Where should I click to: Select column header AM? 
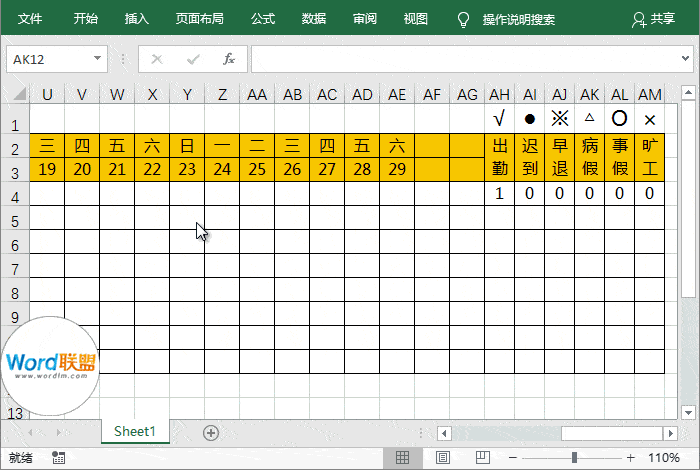(650, 94)
